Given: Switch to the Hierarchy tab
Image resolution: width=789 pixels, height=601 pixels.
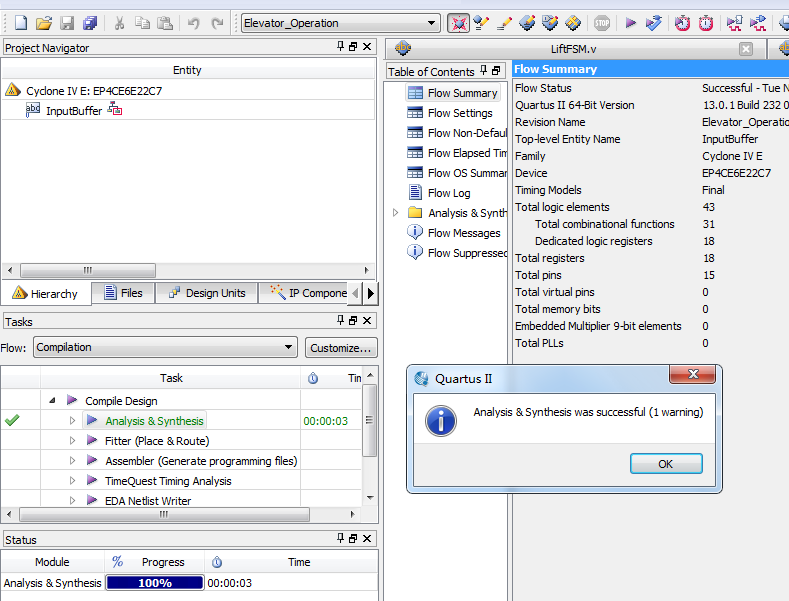Looking at the screenshot, I should click(x=46, y=293).
